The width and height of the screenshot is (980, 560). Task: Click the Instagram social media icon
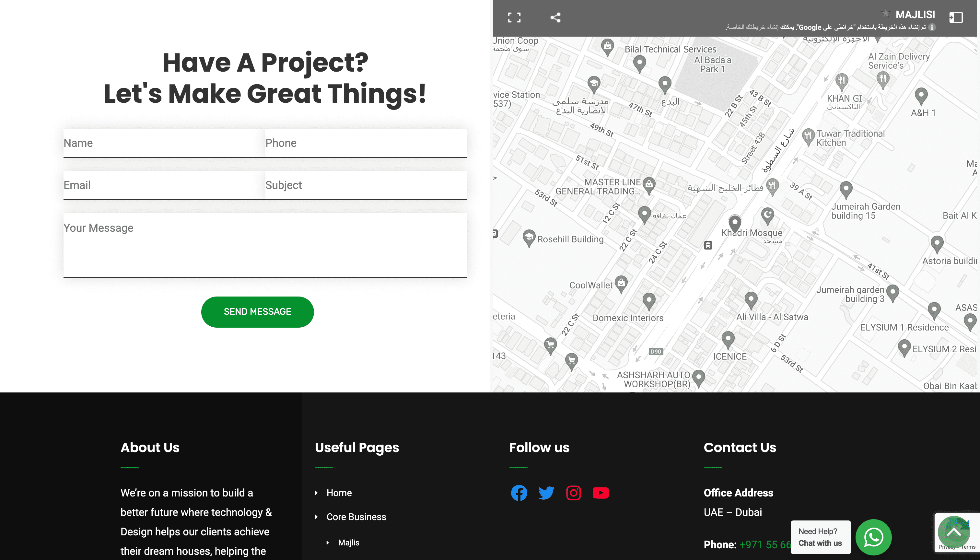click(574, 493)
